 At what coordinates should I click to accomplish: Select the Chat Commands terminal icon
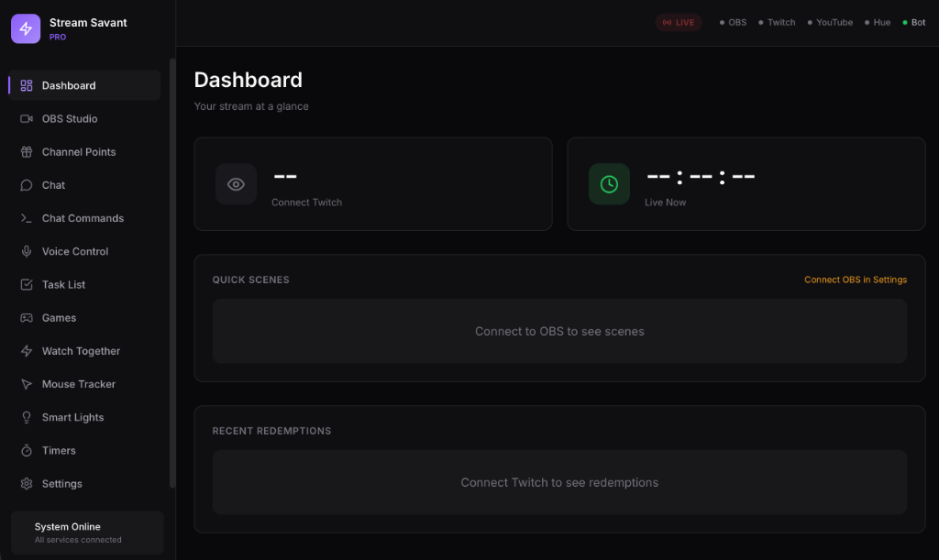pos(27,218)
